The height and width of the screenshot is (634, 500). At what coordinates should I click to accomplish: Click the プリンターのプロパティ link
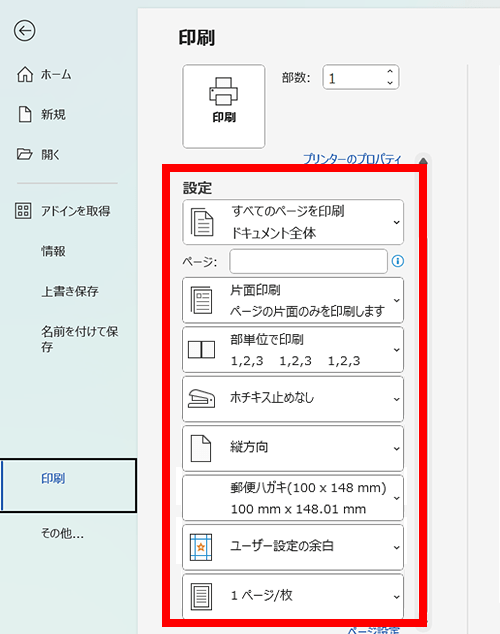(352, 159)
